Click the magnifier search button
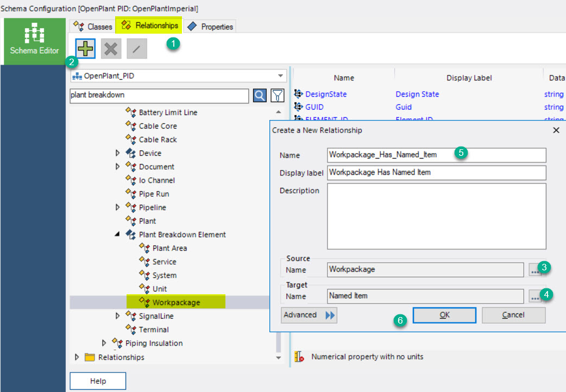Image resolution: width=566 pixels, height=392 pixels. coord(260,96)
